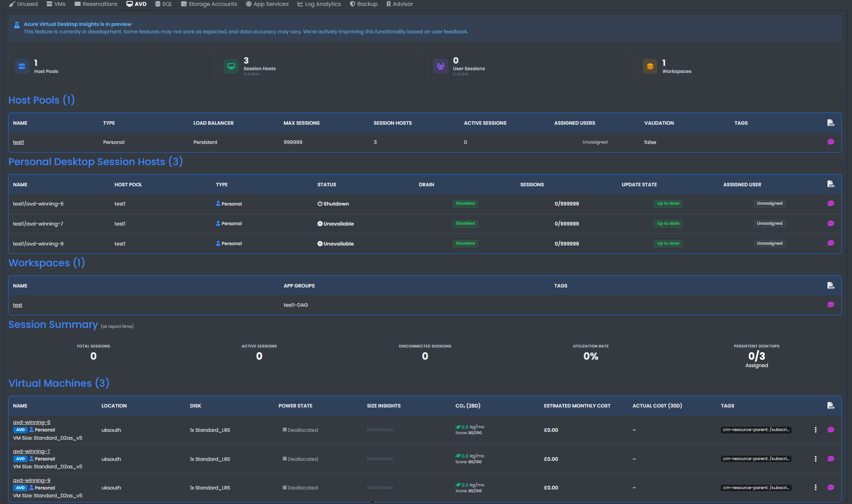Viewport: 852px width, 504px height.
Task: Select the AVD tab
Action: (137, 4)
